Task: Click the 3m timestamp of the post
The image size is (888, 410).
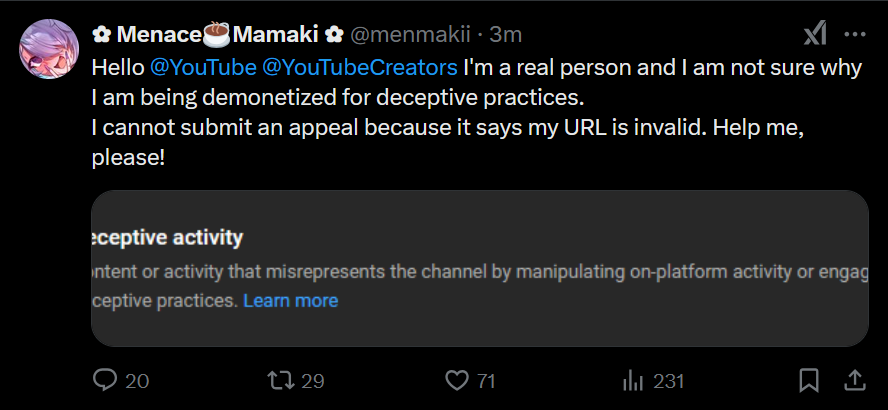Action: point(506,34)
